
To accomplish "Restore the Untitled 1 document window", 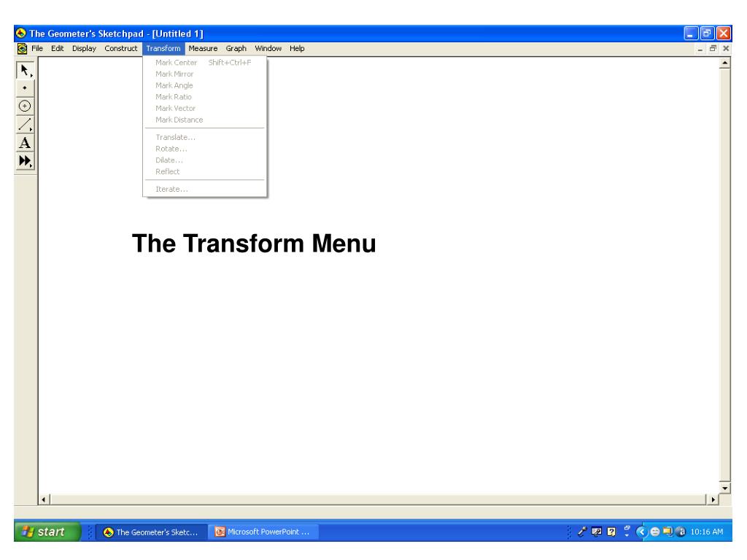I will [x=713, y=49].
